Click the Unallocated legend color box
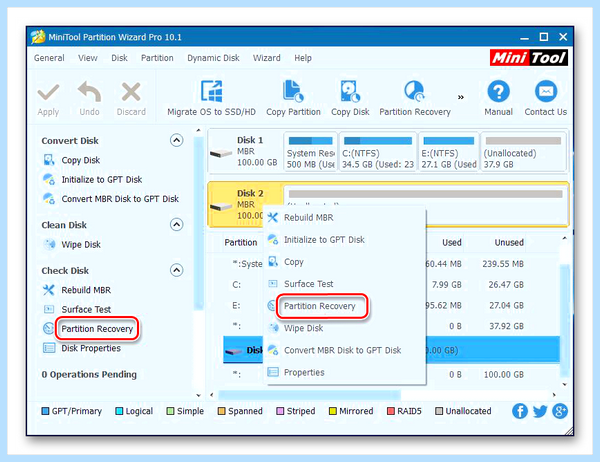Viewport: 600px width, 462px height. [439, 411]
